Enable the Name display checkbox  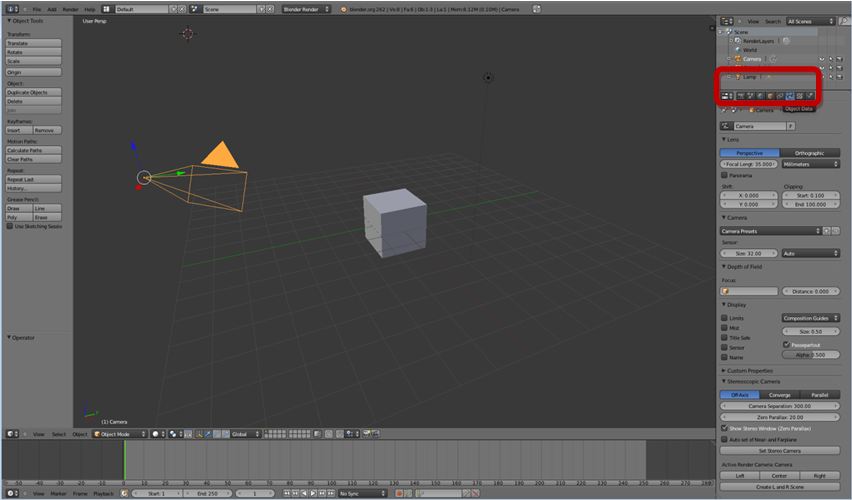tap(724, 357)
